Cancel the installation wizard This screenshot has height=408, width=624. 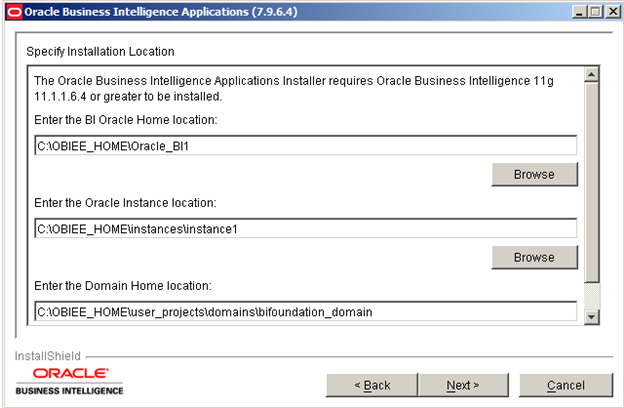click(566, 385)
